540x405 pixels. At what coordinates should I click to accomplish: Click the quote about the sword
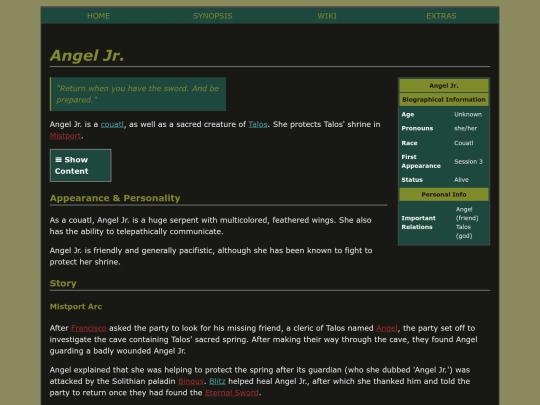click(x=138, y=94)
